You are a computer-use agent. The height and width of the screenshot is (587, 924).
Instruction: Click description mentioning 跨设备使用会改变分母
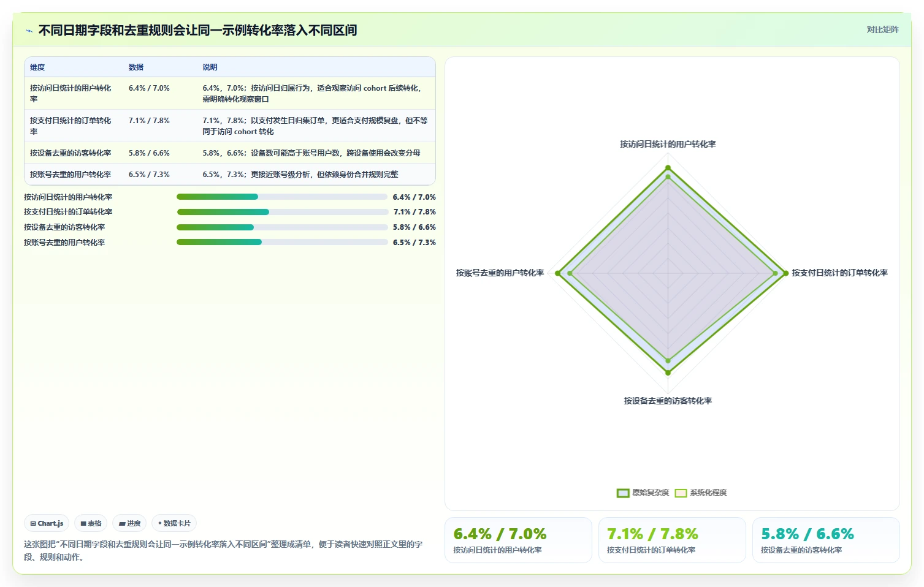311,153
